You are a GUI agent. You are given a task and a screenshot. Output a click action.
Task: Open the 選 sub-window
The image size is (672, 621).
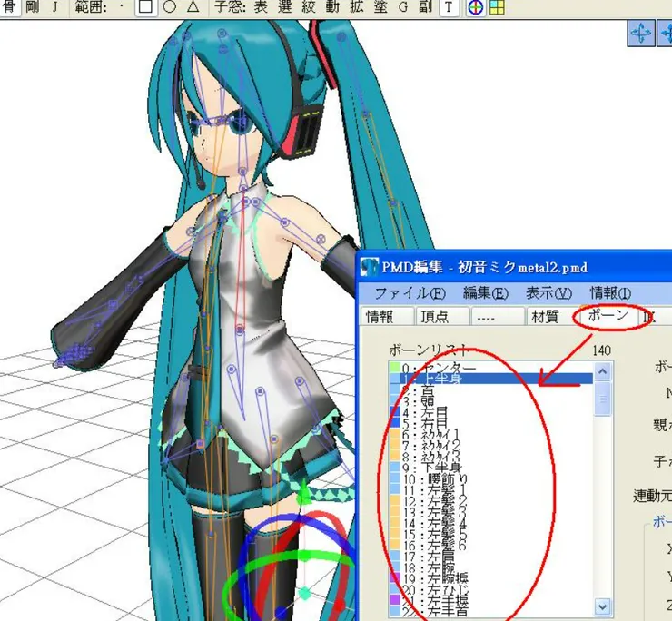coord(284,7)
